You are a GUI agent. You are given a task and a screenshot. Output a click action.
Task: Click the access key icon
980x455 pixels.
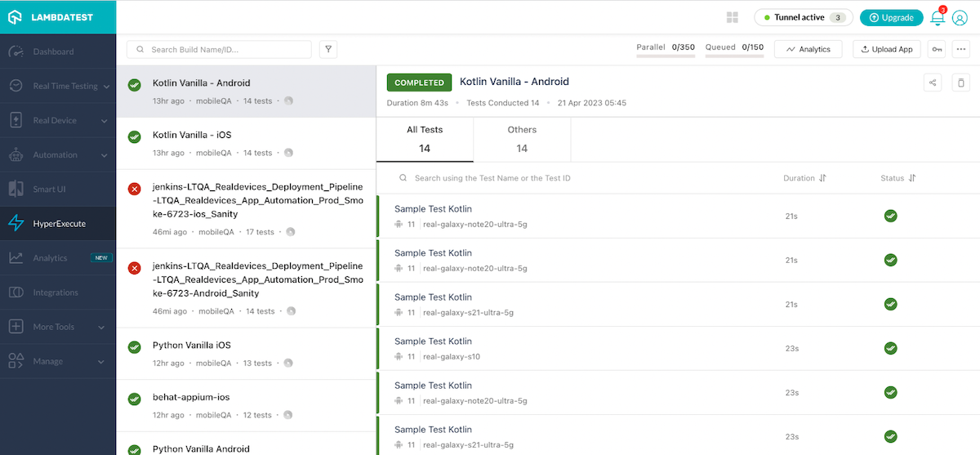pos(937,50)
